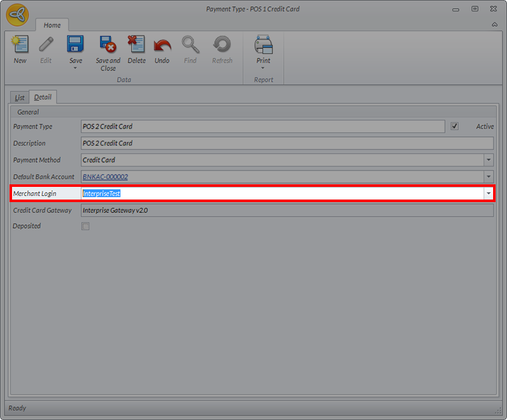Select the Detail tab
The height and width of the screenshot is (420, 507).
tap(43, 98)
